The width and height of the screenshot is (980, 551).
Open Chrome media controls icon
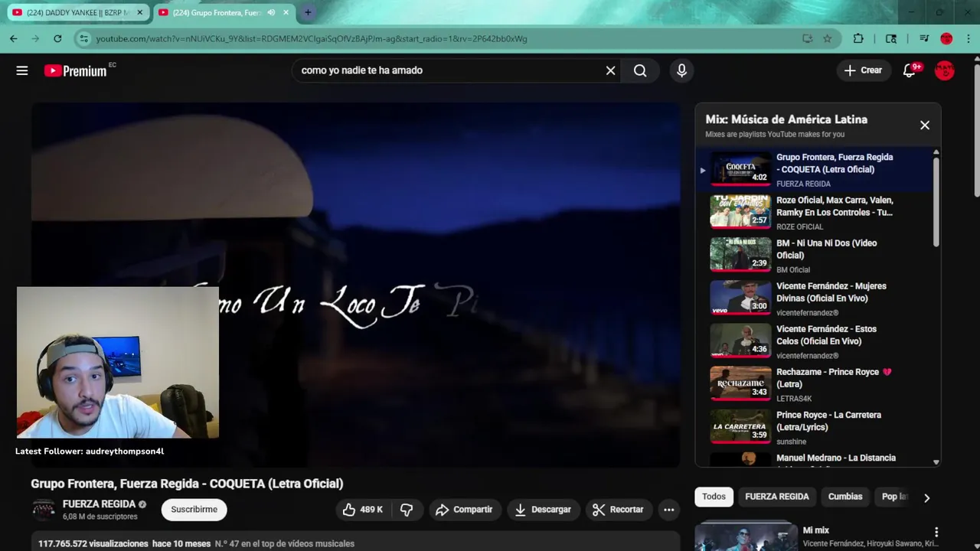point(924,38)
